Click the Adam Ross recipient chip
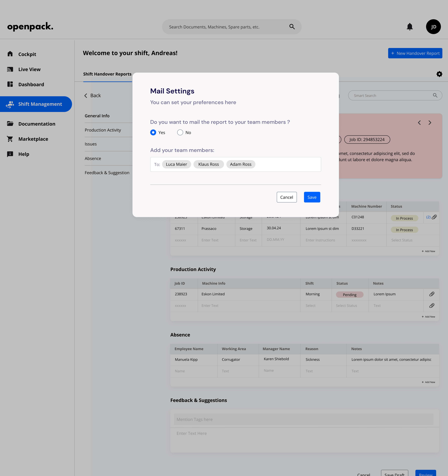This screenshot has width=448, height=476. [241, 164]
